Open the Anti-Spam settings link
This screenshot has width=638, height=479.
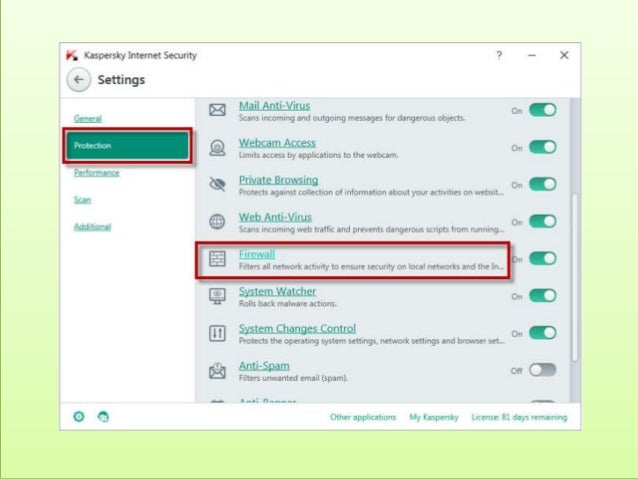[x=264, y=366]
